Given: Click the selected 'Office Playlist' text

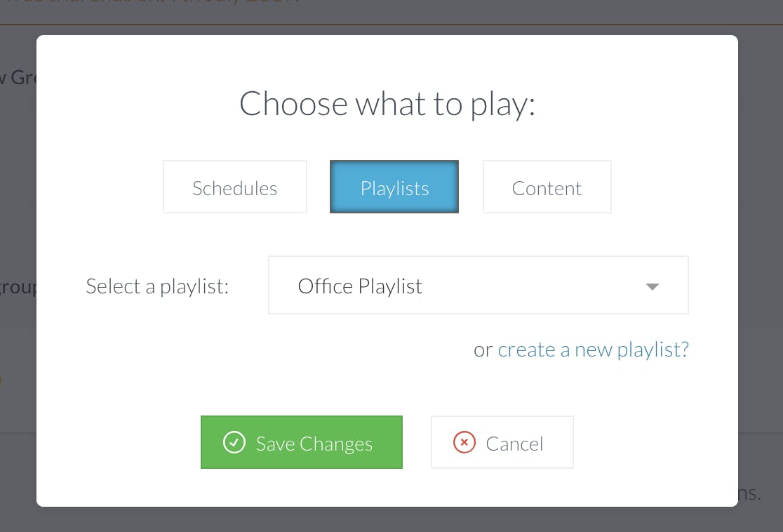Looking at the screenshot, I should click(360, 286).
